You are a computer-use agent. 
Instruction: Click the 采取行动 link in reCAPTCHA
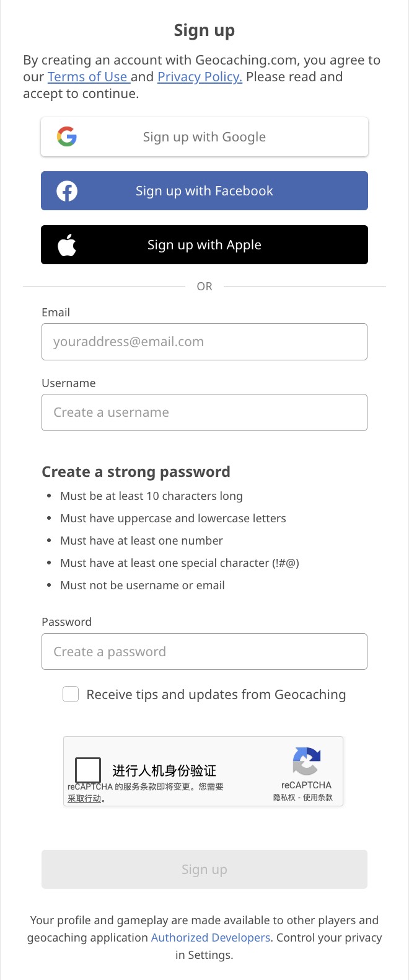(x=84, y=799)
